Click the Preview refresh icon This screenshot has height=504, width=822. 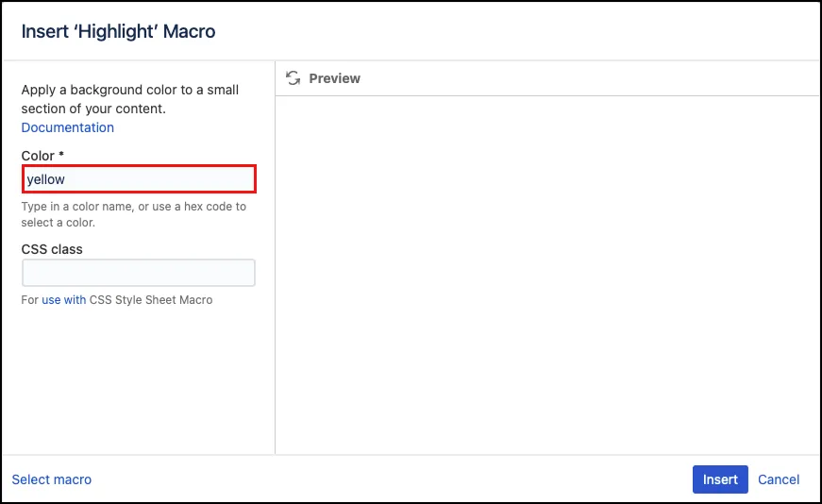(x=294, y=78)
